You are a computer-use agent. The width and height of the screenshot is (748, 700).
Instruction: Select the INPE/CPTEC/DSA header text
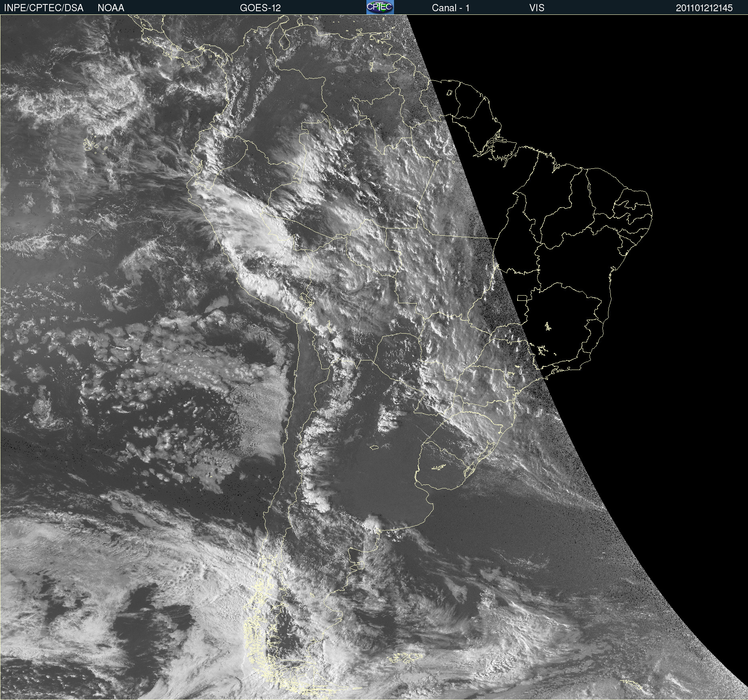click(44, 8)
